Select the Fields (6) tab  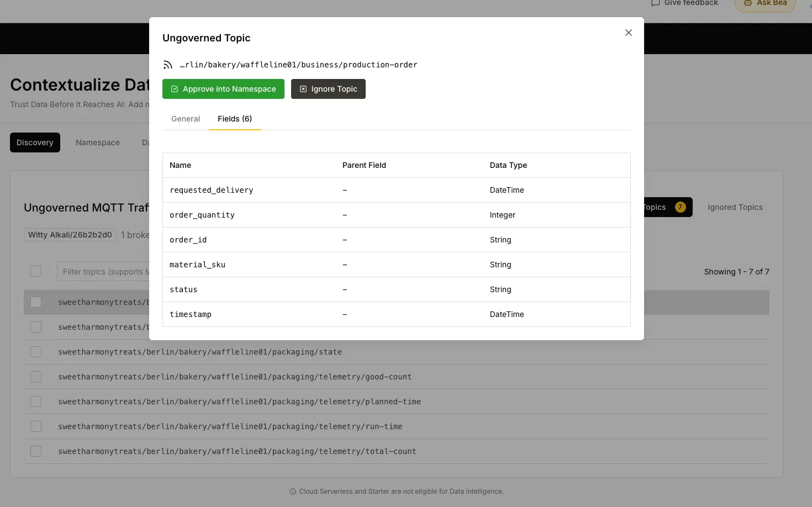click(x=235, y=119)
